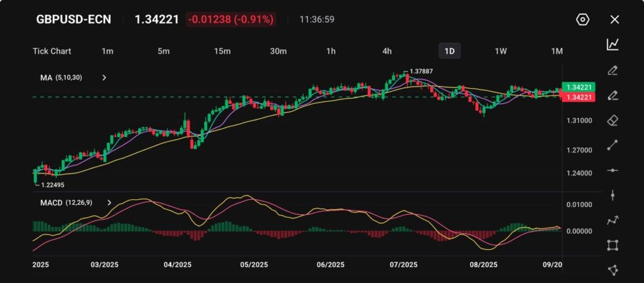Image resolution: width=644 pixels, height=283 pixels.
Task: Select the rectangle shape tool
Action: (613, 245)
